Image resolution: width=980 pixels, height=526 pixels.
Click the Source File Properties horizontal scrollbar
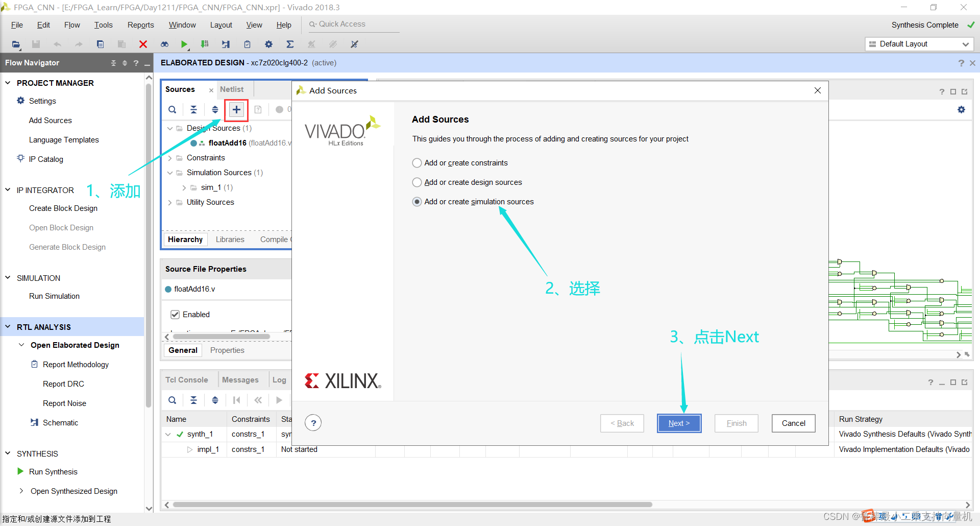pyautogui.click(x=221, y=337)
